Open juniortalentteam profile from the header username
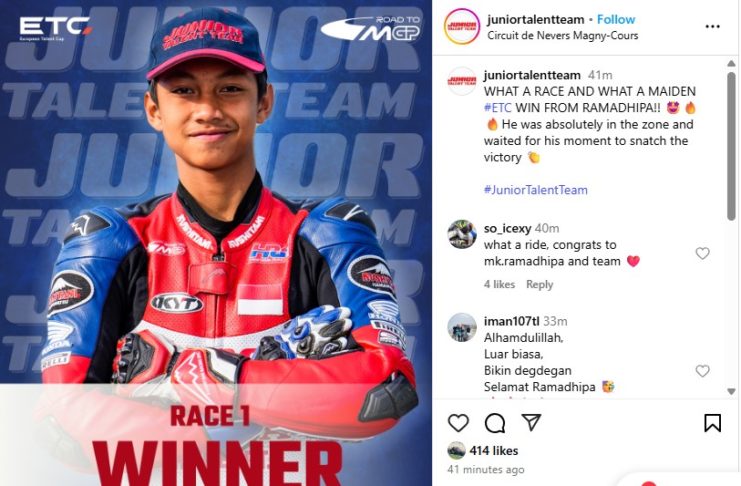This screenshot has width=741, height=486. pos(535,19)
